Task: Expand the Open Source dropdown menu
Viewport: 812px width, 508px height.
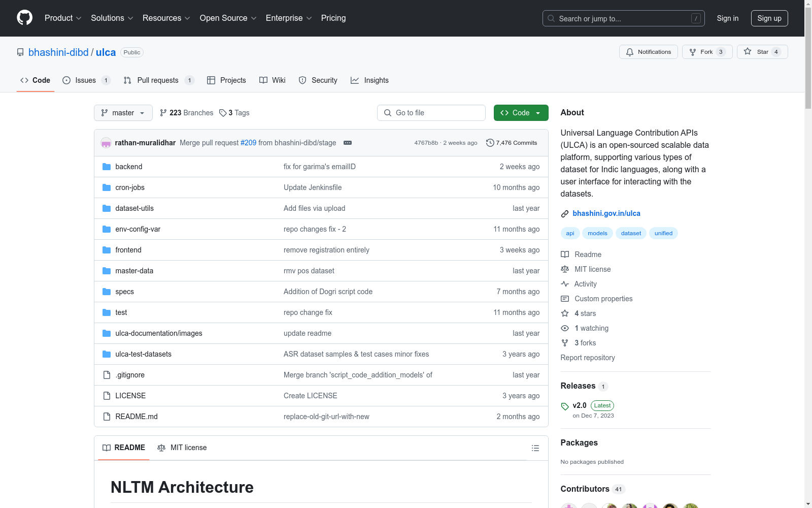Action: [x=228, y=18]
